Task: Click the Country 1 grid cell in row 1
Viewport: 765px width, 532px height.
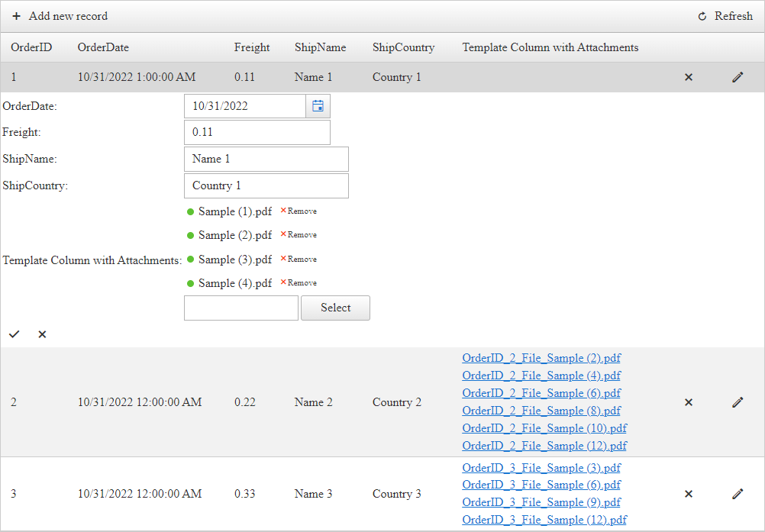Action: tap(397, 77)
